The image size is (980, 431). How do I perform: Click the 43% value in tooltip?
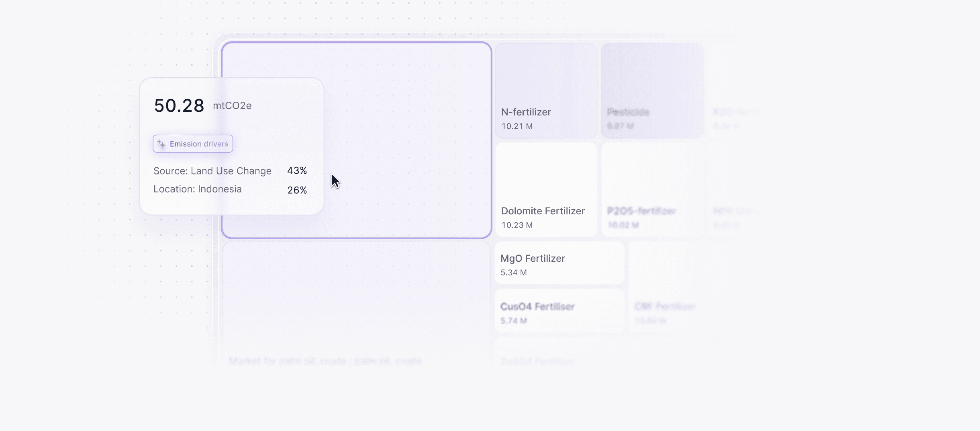[x=297, y=170]
